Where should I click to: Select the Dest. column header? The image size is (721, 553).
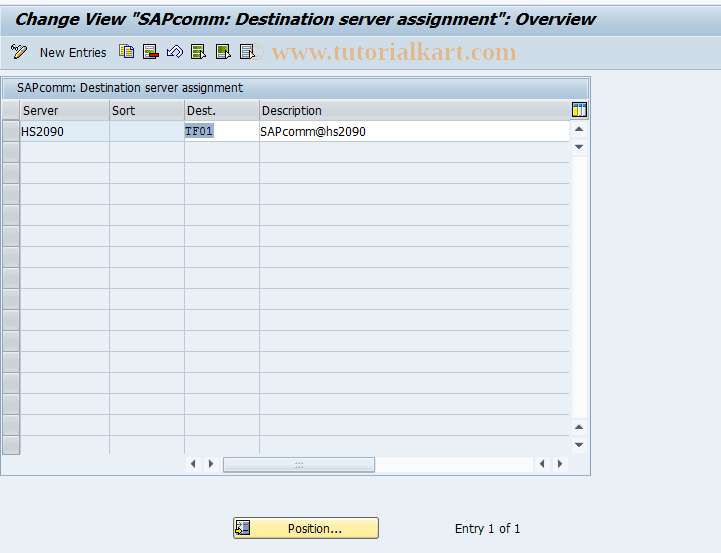click(222, 110)
